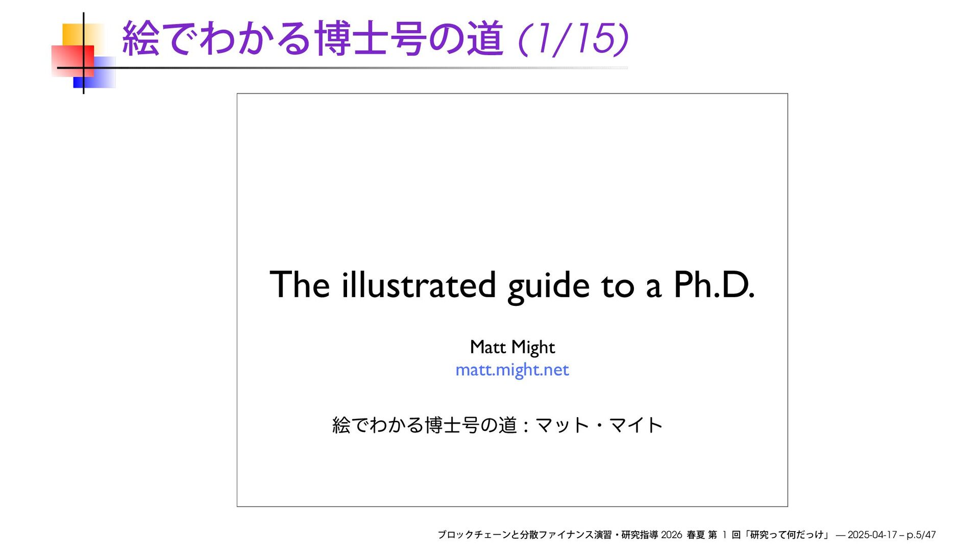980x552 pixels.
Task: Click the black cross on the logo
Action: click(83, 67)
